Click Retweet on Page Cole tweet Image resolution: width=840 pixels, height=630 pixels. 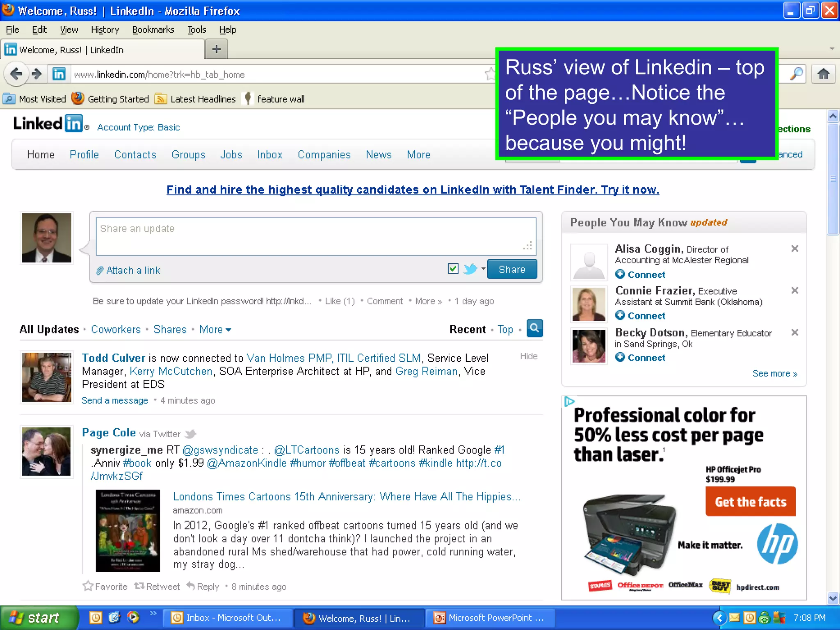tap(157, 586)
